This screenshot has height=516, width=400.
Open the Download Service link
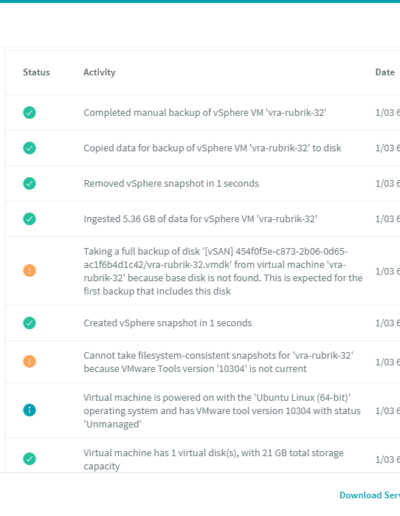click(x=370, y=495)
